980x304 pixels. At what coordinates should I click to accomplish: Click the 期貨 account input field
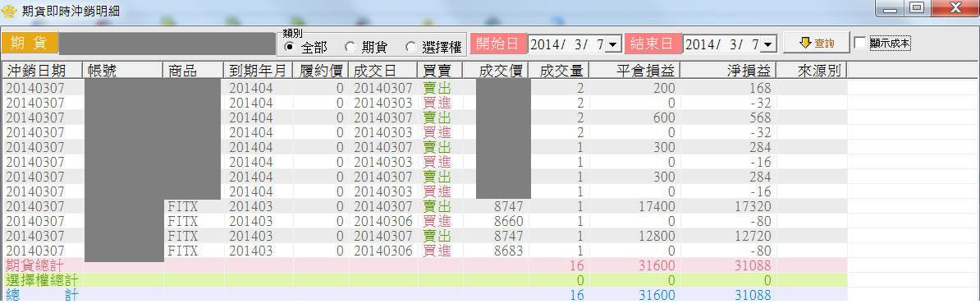167,44
